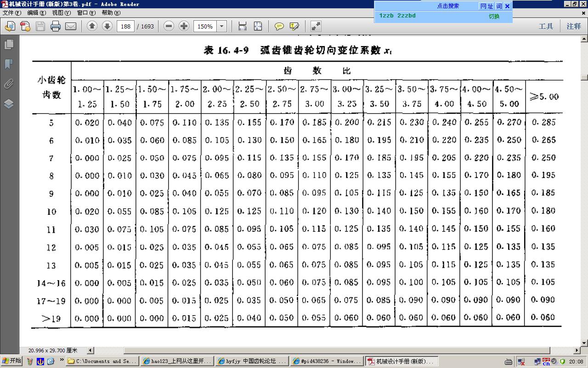Click the create PDF online icon
The width and height of the screenshot is (588, 368).
point(25,26)
